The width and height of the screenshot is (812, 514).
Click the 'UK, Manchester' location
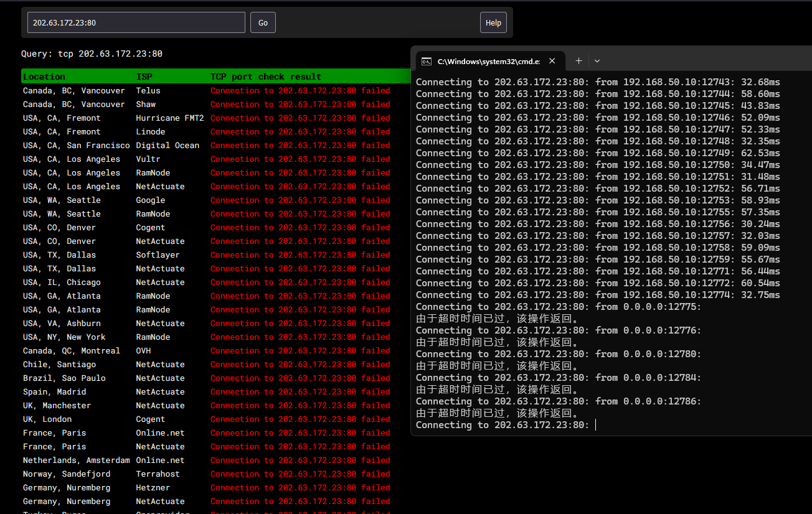(57, 406)
